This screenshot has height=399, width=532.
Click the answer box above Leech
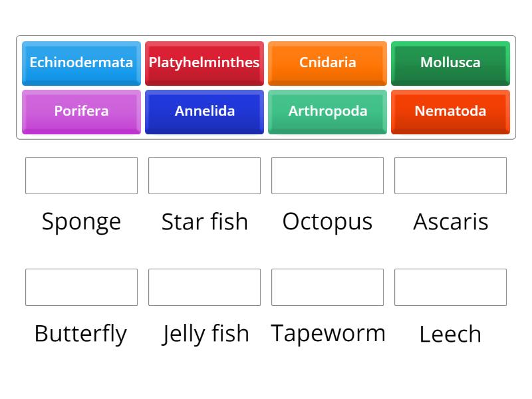tap(450, 287)
